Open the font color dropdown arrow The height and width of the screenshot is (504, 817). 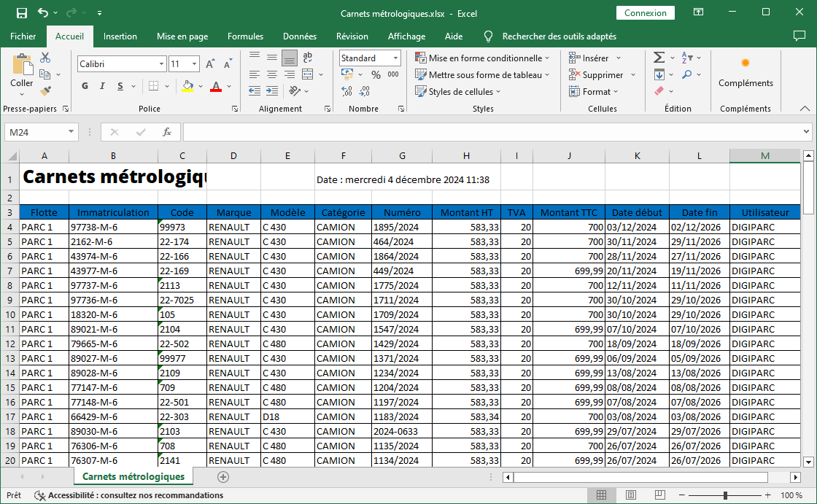pos(229,86)
